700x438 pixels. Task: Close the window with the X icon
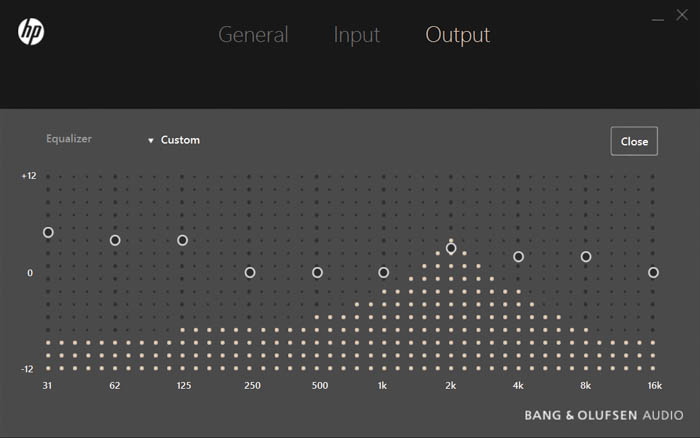(x=684, y=15)
